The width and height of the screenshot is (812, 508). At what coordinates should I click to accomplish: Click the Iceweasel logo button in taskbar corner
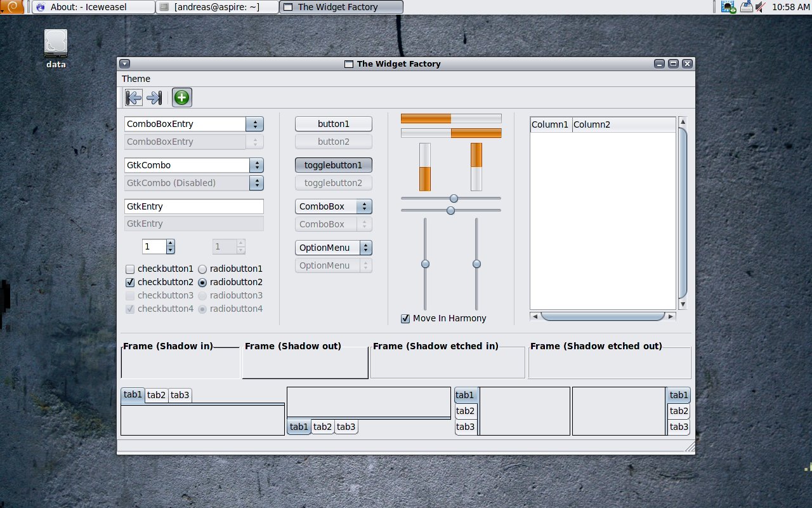39,6
